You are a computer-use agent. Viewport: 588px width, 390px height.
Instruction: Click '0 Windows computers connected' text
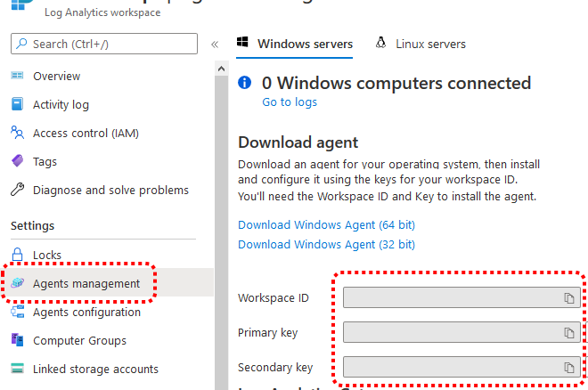396,83
